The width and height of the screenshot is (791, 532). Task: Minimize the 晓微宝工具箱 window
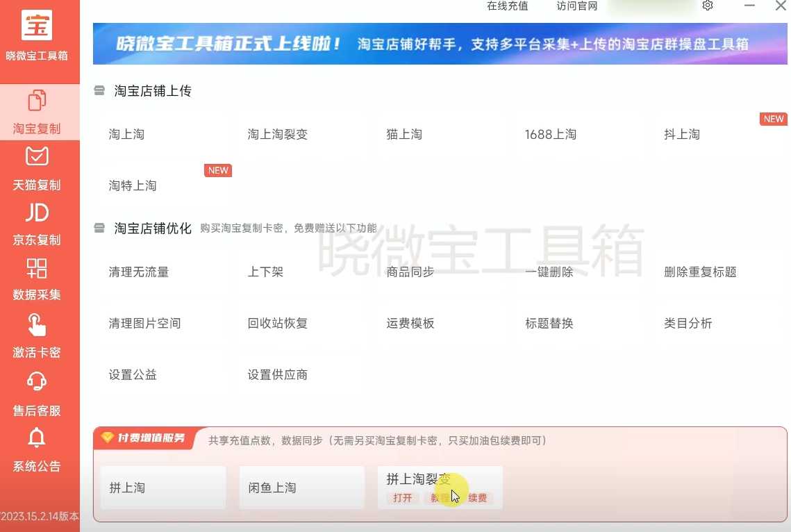click(x=749, y=6)
